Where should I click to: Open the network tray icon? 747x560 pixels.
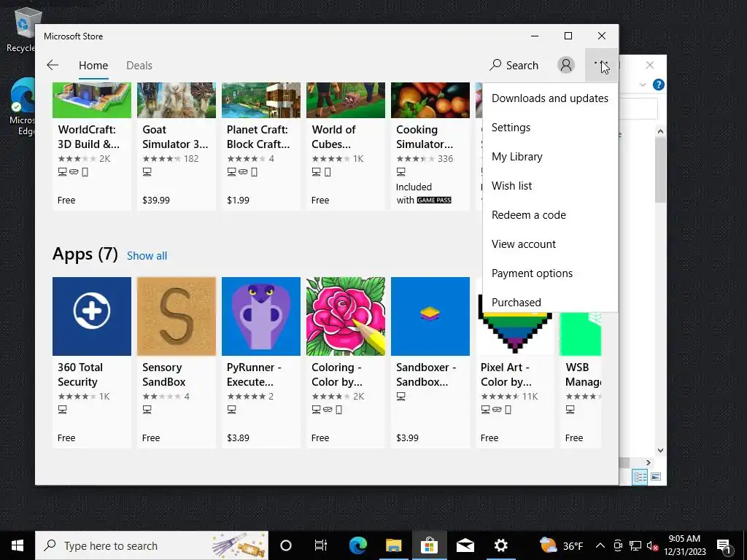[635, 545]
